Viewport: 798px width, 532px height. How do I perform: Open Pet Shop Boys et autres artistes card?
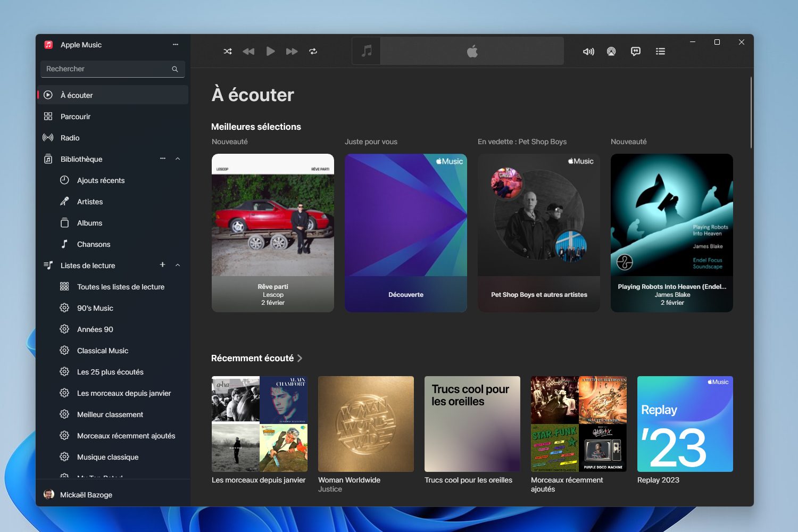click(x=539, y=233)
